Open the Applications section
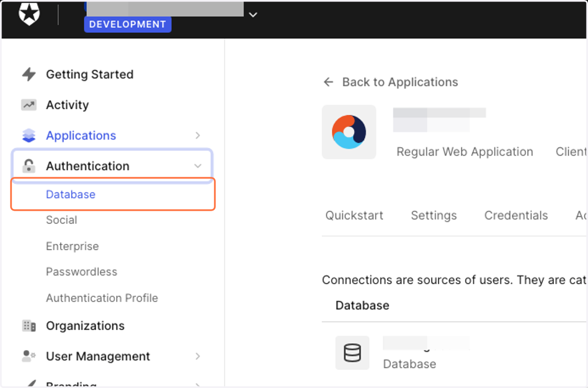 (81, 136)
